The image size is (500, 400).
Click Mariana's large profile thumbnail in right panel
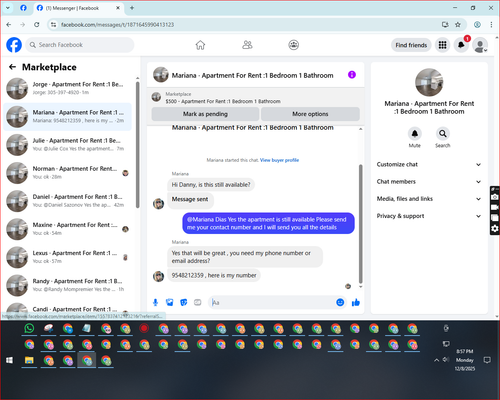coord(429,82)
